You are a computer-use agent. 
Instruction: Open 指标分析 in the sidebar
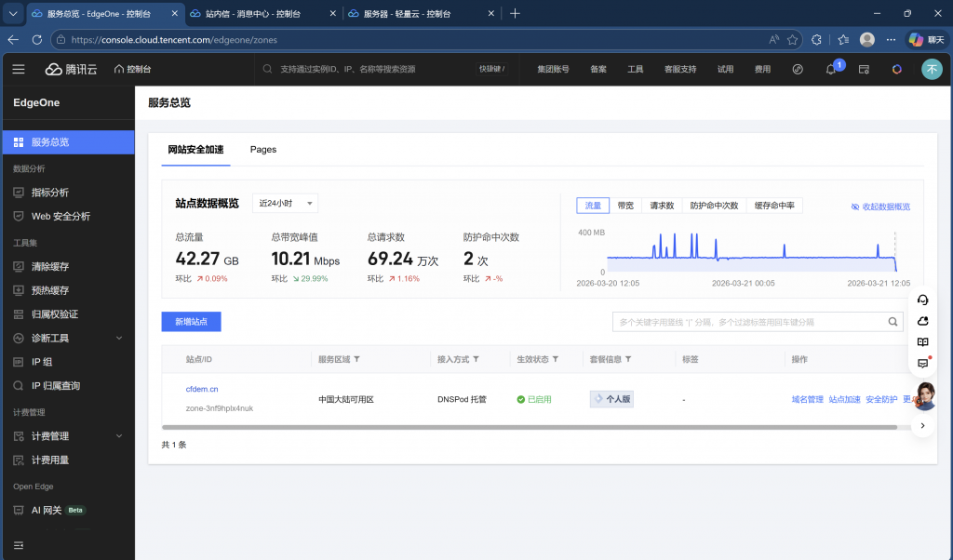[x=50, y=193]
